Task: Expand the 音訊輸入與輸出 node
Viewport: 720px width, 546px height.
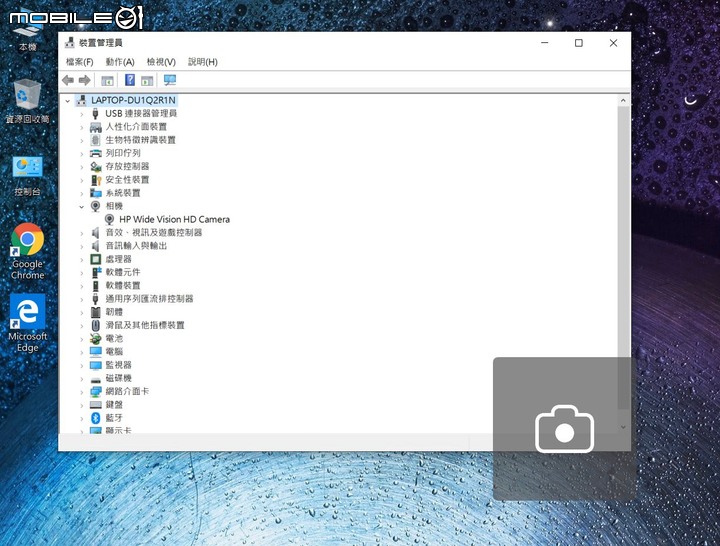Action: coord(82,247)
